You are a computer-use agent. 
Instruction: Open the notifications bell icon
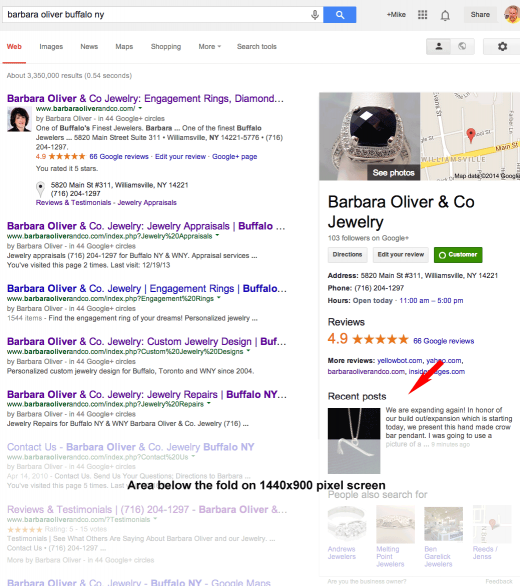pos(445,15)
